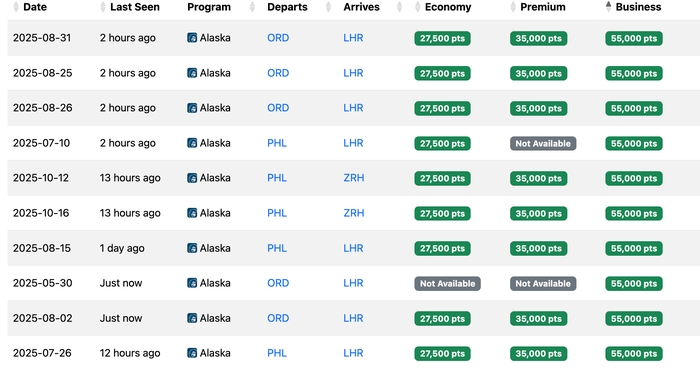
Task: Click the Not Available Premium badge for 2025-07-10
Action: tap(543, 144)
